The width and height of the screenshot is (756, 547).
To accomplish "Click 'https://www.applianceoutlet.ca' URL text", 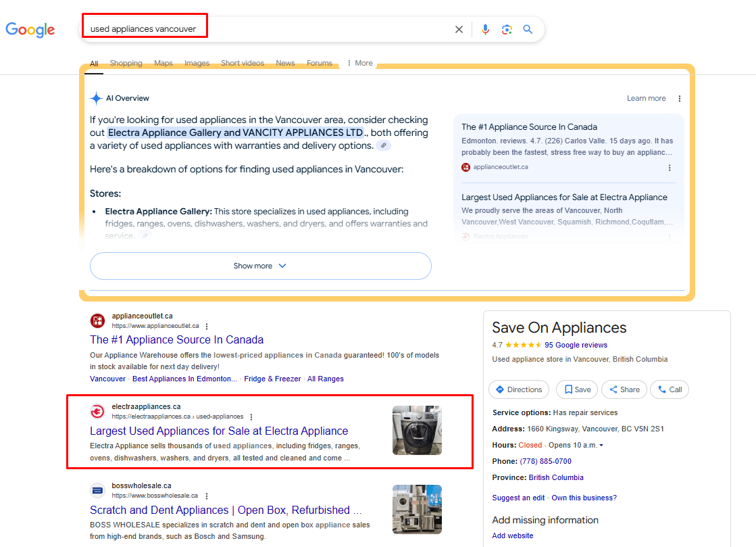I will [155, 326].
